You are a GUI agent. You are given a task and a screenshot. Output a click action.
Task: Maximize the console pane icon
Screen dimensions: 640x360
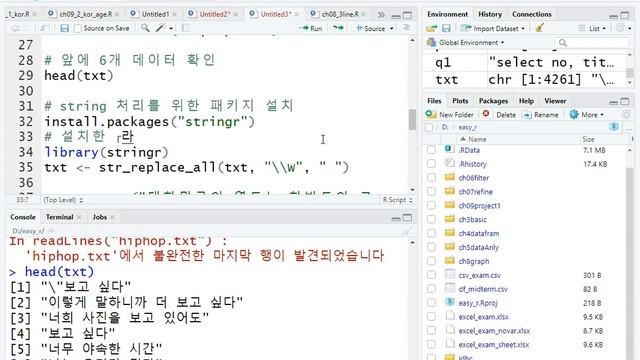pos(407,218)
